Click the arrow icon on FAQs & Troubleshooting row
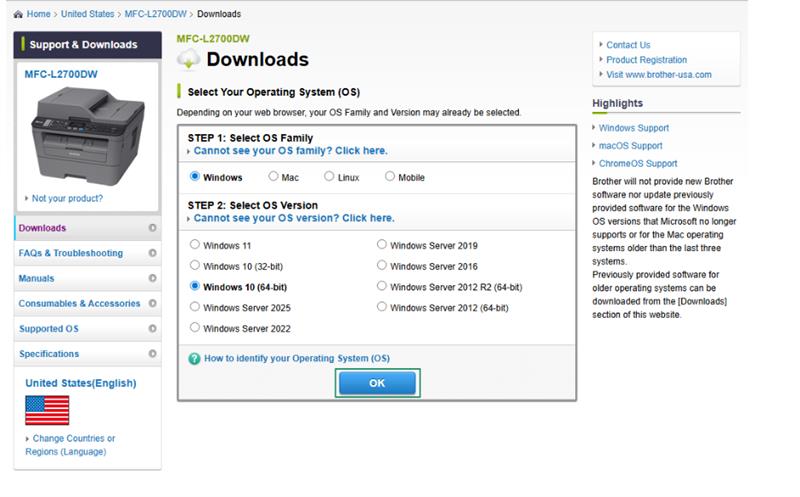Screen dimensions: 800x497 [x=152, y=253]
